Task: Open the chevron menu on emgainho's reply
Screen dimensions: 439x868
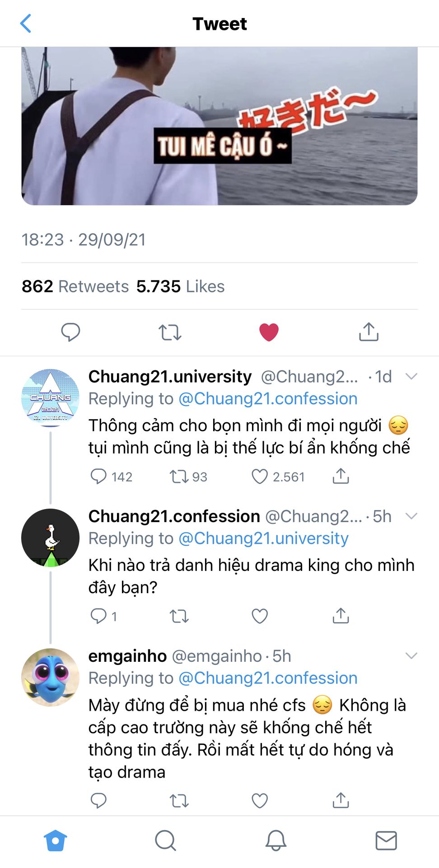Action: (411, 656)
